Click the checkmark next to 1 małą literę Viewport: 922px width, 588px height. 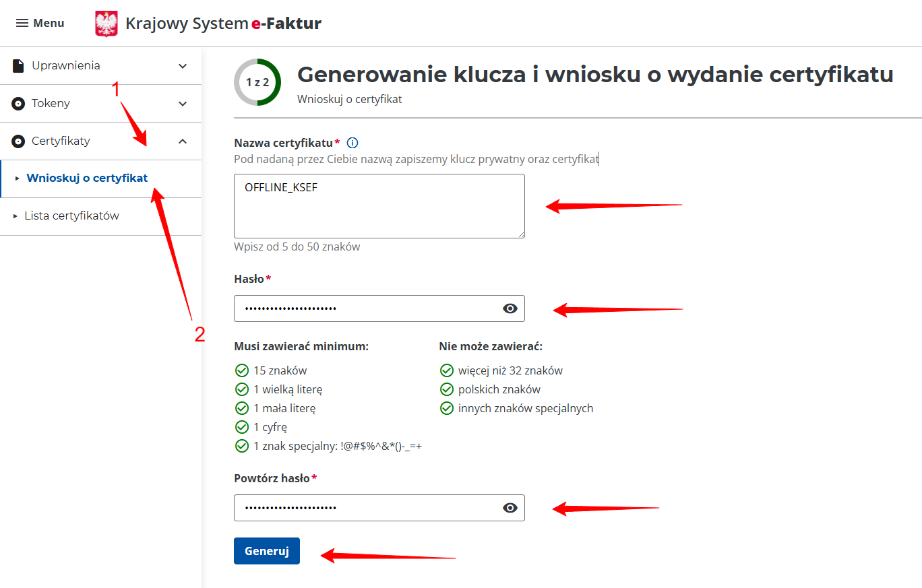[x=241, y=408]
